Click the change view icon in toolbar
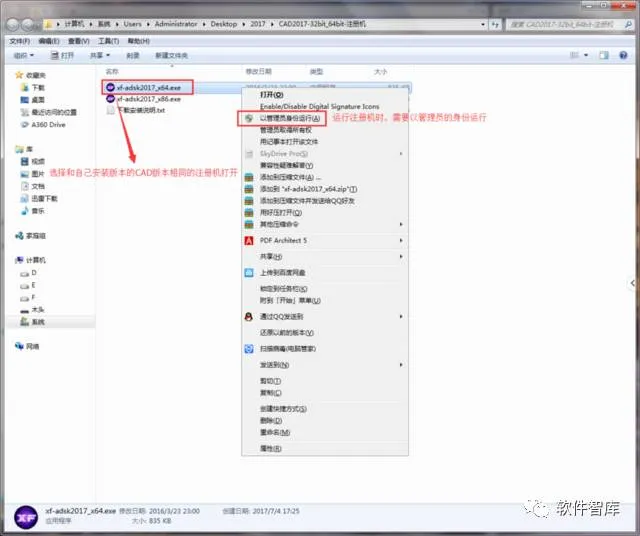 click(x=574, y=55)
